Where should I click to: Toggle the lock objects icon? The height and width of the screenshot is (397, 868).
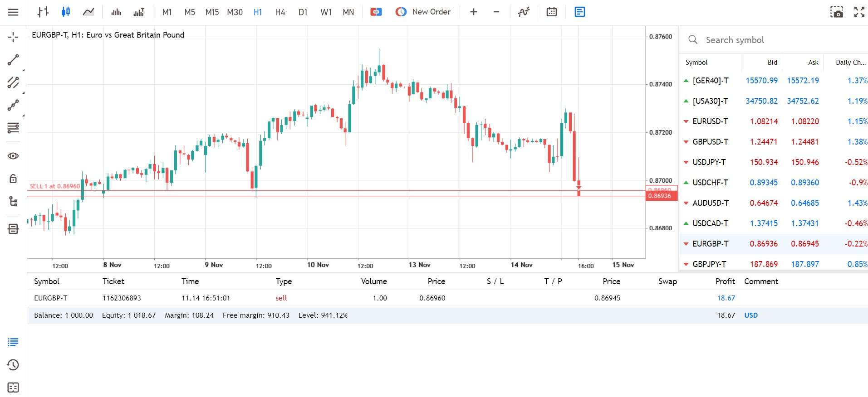13,179
